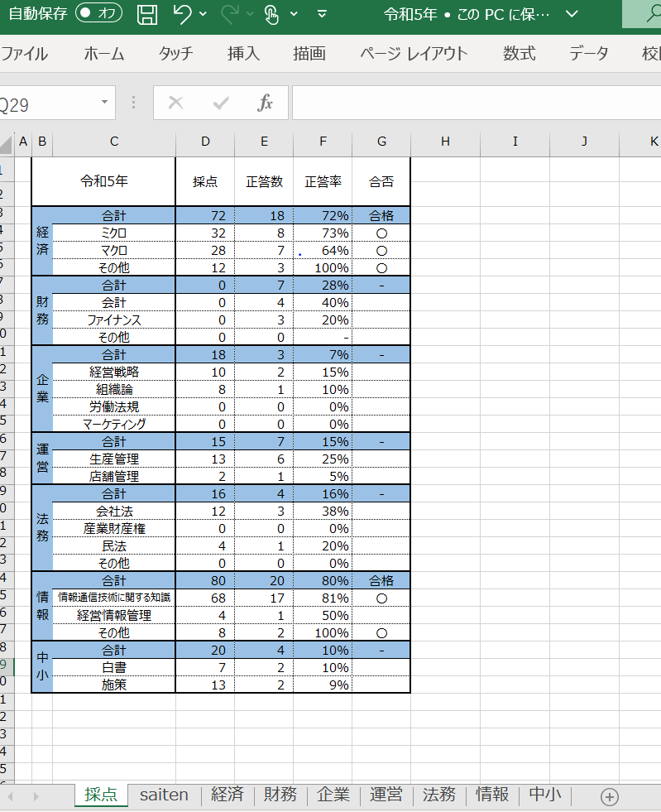The width and height of the screenshot is (661, 812).
Task: Open Customize Quick Access Toolbar menu
Action: coord(322,14)
